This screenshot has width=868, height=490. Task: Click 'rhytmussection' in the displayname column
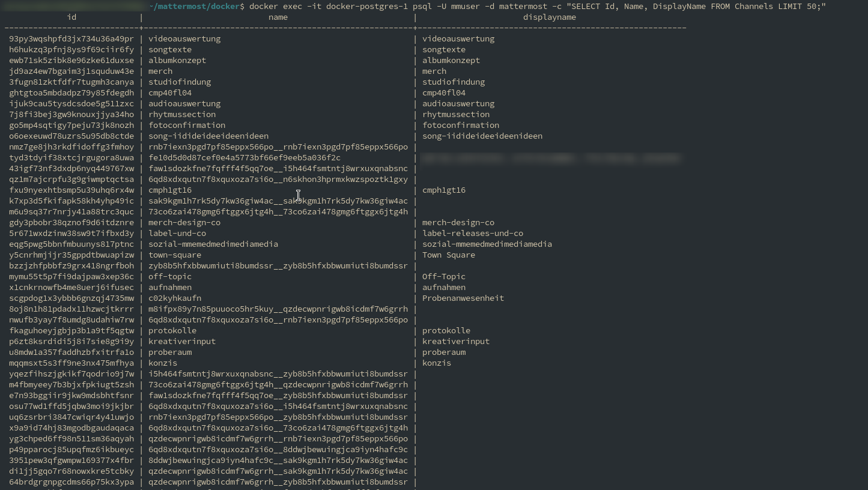[x=456, y=114]
